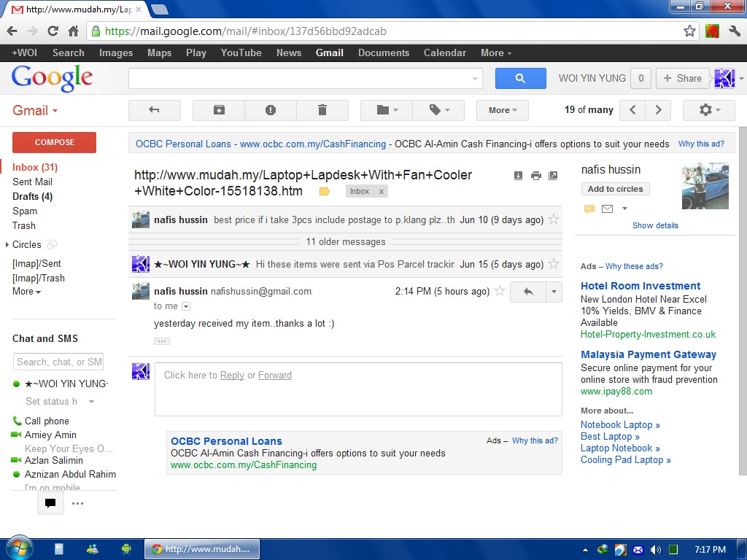
Task: Open the search options arrow in the search box
Action: coord(475,79)
